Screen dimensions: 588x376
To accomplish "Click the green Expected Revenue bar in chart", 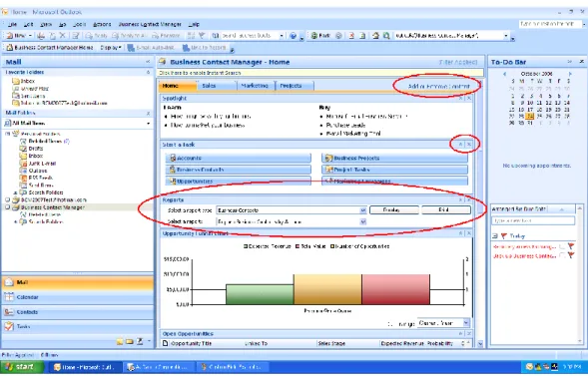I will coord(260,294).
